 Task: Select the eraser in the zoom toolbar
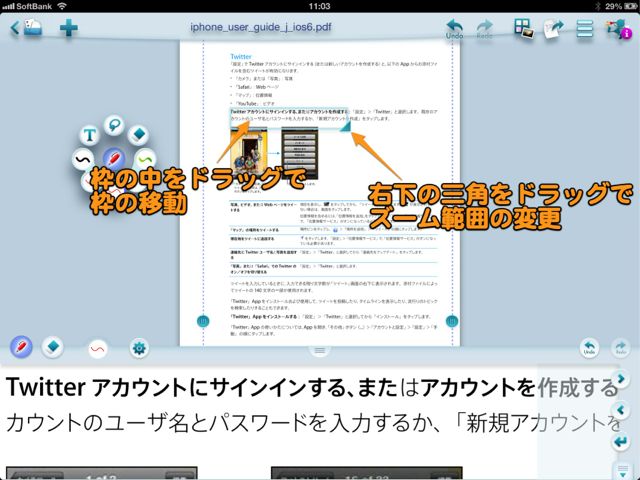[53, 347]
